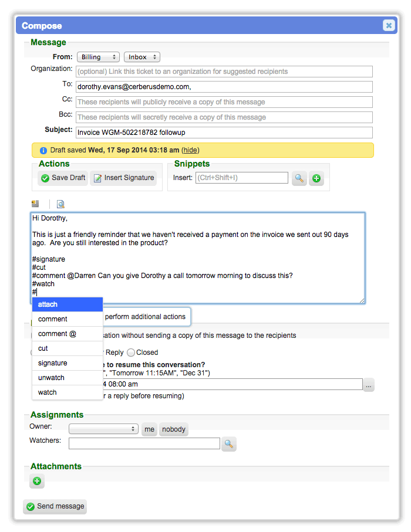Click the Bcc recipients field

(x=224, y=117)
